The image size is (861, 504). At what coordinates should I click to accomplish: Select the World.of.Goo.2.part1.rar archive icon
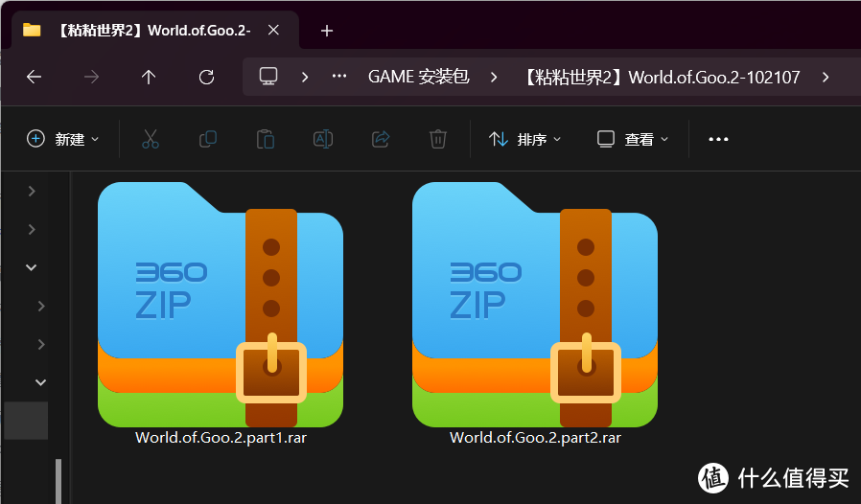coord(221,305)
